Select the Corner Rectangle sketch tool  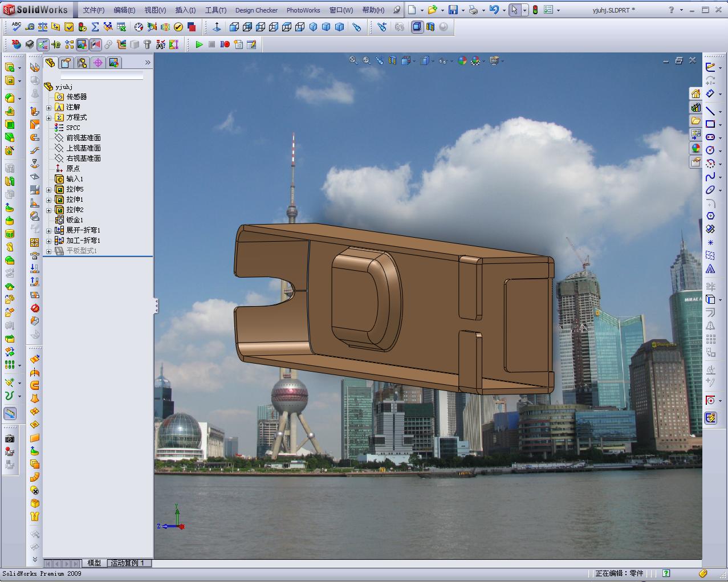[710, 124]
